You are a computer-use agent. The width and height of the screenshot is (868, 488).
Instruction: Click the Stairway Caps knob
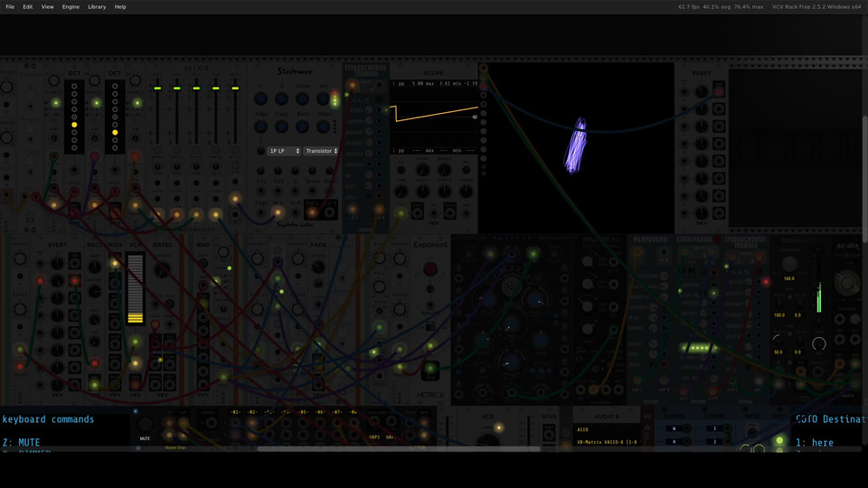[x=281, y=127]
